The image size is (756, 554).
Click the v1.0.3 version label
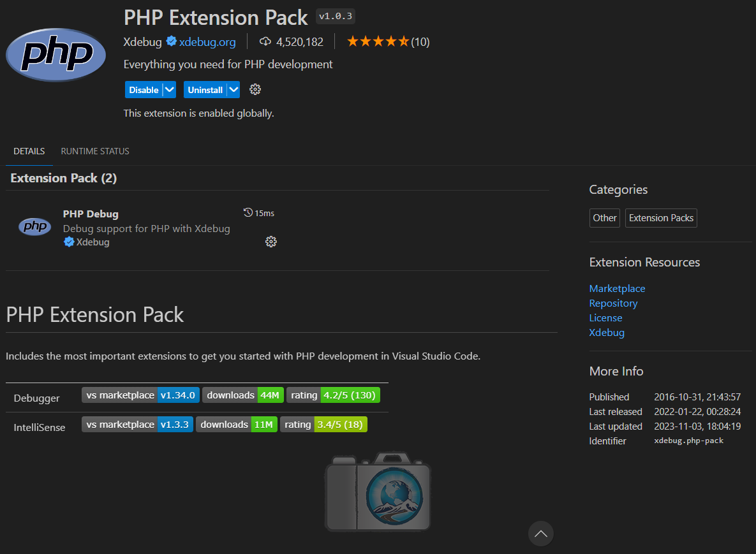(x=336, y=17)
